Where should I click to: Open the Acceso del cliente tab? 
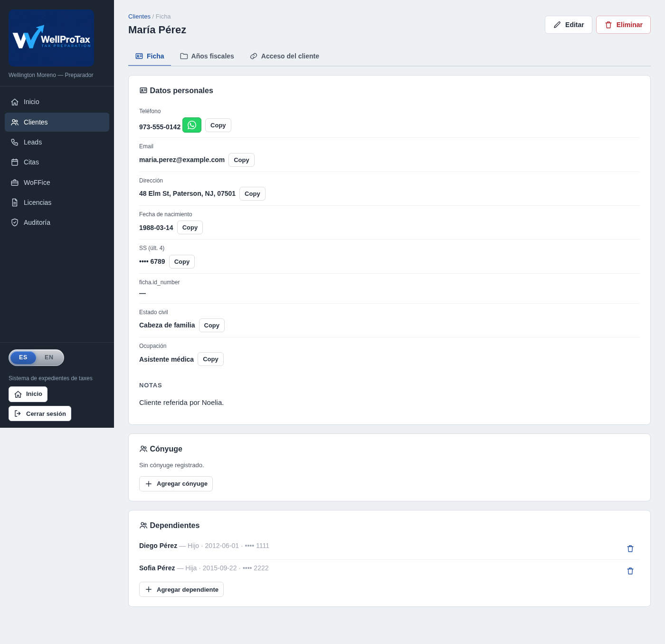tap(285, 56)
